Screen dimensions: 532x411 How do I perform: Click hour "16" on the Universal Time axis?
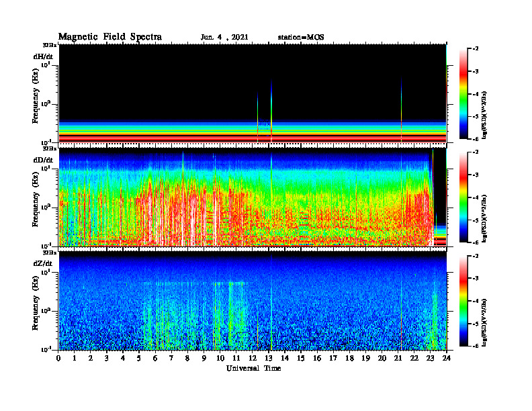pyautogui.click(x=317, y=359)
